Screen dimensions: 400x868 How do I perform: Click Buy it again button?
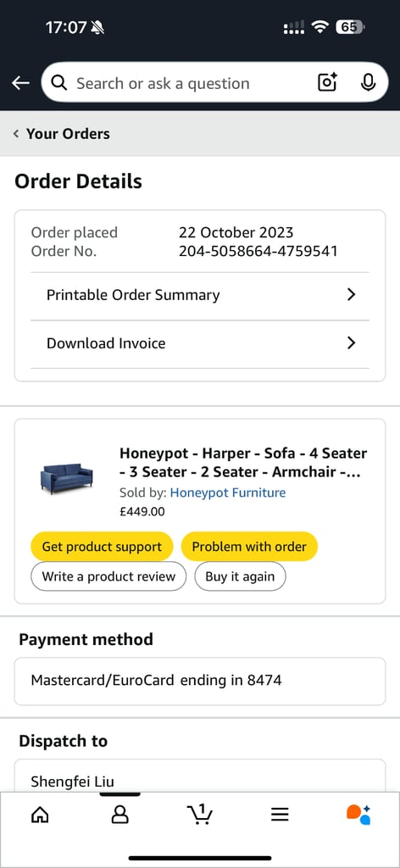240,576
